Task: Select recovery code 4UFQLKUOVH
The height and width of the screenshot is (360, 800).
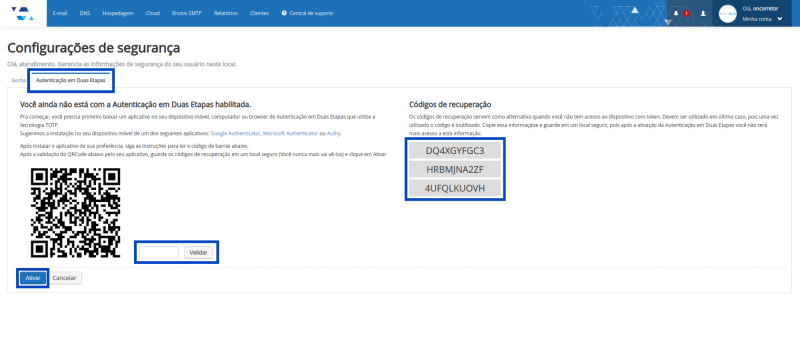Action: tap(455, 188)
